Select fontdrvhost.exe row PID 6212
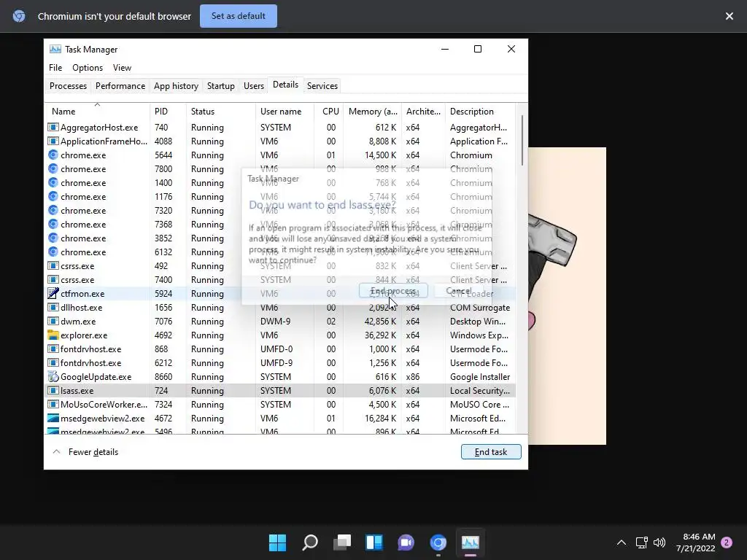This screenshot has height=560, width=747. pos(280,363)
